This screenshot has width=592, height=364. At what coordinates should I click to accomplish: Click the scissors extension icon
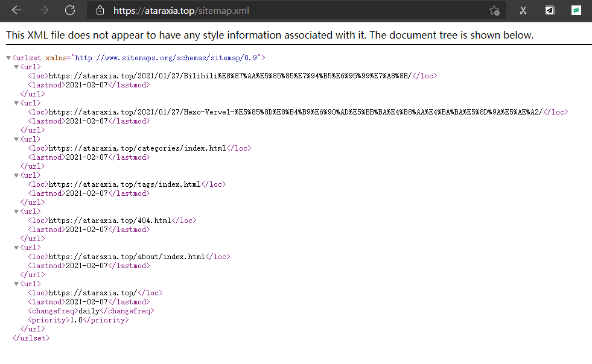coord(523,10)
